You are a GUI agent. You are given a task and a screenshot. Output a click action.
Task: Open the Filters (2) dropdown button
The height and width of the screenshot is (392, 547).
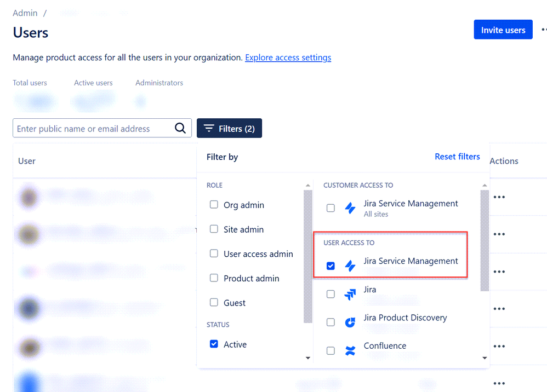pyautogui.click(x=229, y=128)
